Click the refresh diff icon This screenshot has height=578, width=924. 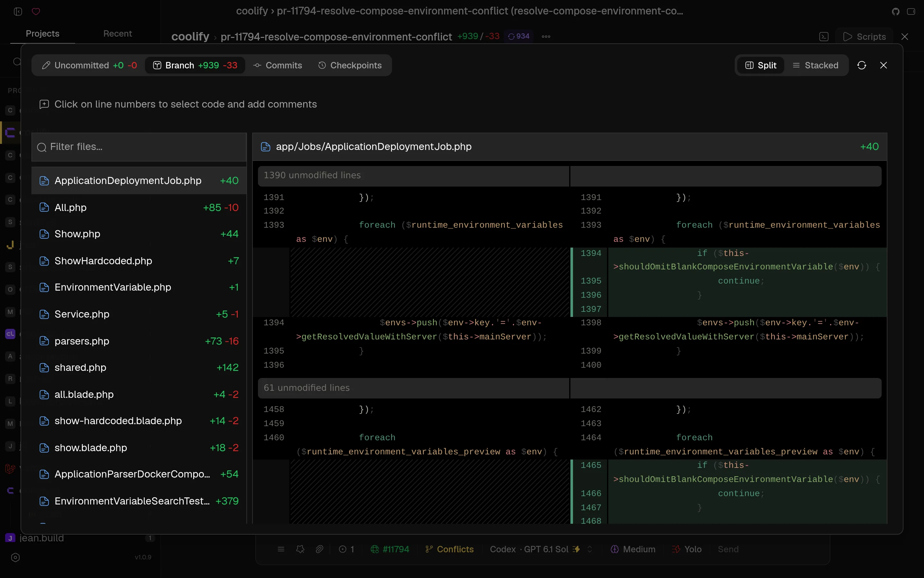pos(862,66)
